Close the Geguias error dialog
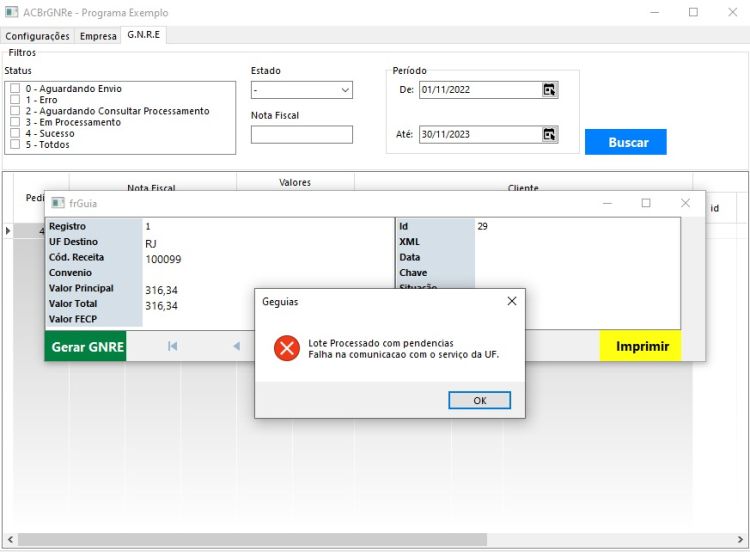 click(512, 301)
